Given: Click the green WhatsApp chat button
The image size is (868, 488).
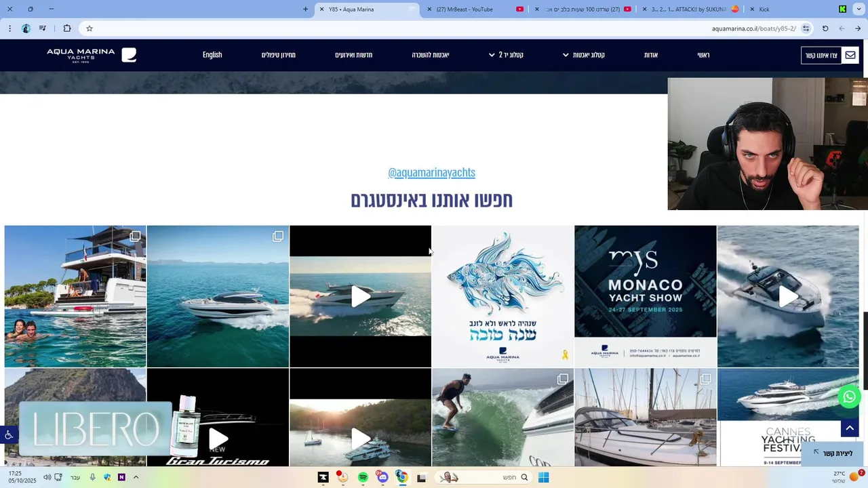Looking at the screenshot, I should pyautogui.click(x=849, y=396).
